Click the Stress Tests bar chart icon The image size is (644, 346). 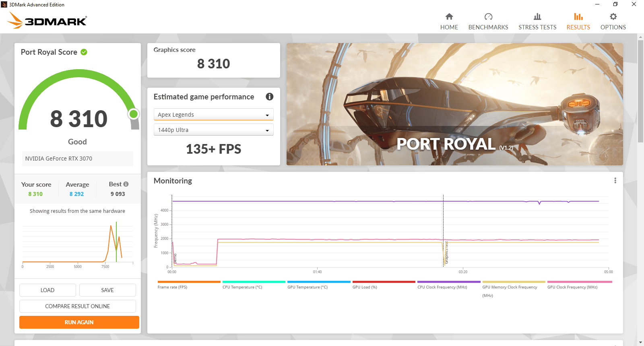tap(537, 16)
